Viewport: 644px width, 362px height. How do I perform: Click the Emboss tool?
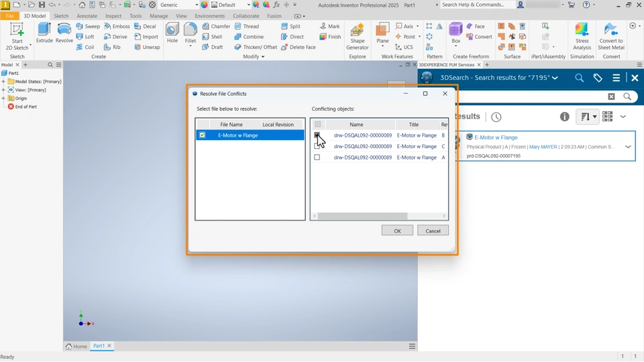pos(117,26)
